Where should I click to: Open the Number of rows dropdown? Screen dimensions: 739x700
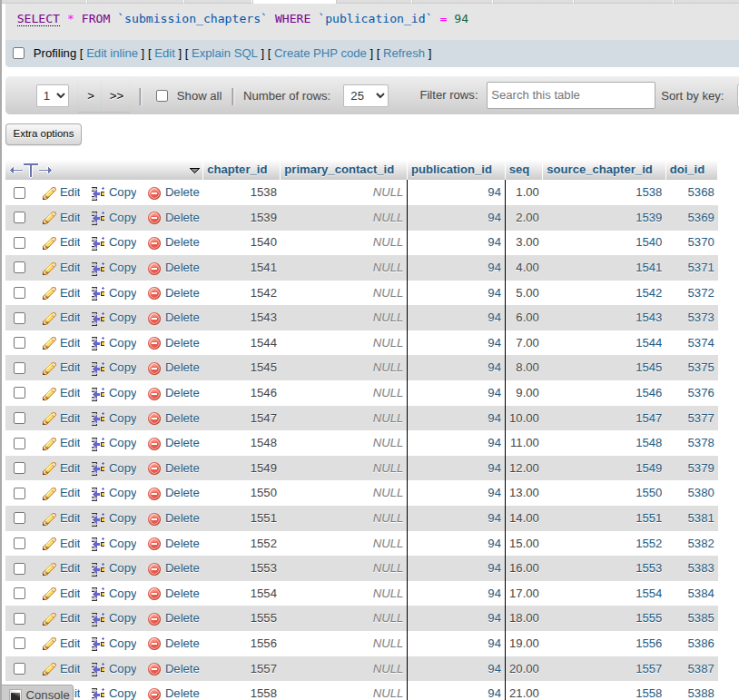(365, 95)
